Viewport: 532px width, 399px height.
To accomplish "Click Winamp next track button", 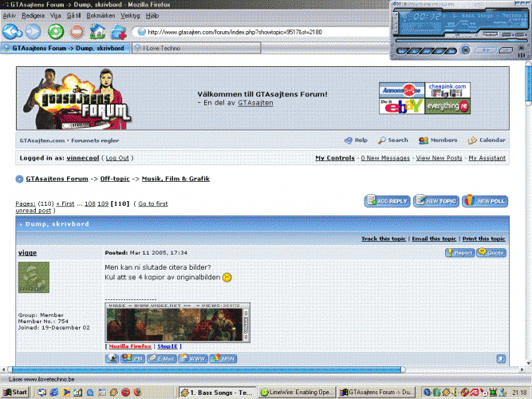I will 450,51.
